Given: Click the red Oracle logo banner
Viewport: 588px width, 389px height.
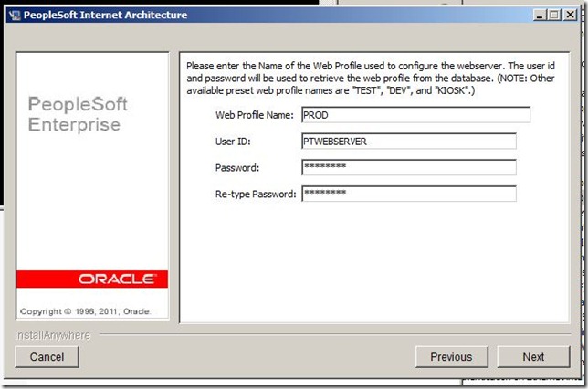Looking at the screenshot, I should coord(92,279).
